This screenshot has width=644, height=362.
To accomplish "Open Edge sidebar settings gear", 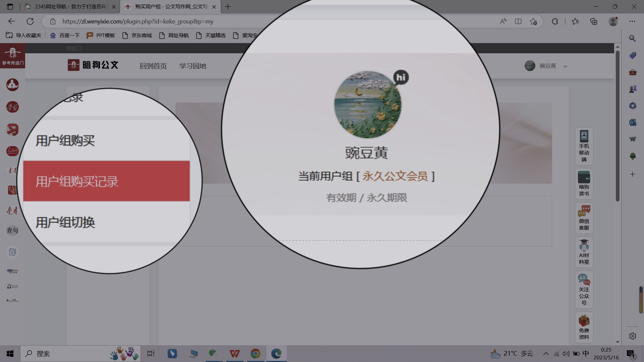I will click(x=633, y=336).
